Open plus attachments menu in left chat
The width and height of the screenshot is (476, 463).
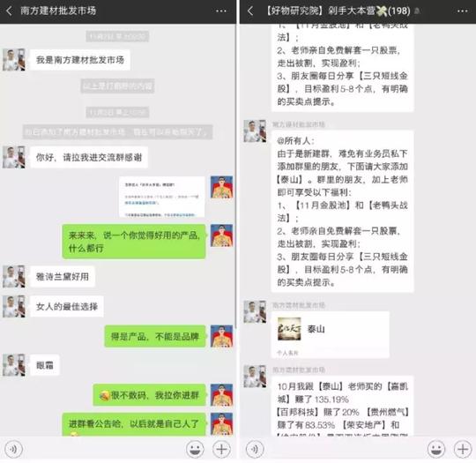[221, 449]
